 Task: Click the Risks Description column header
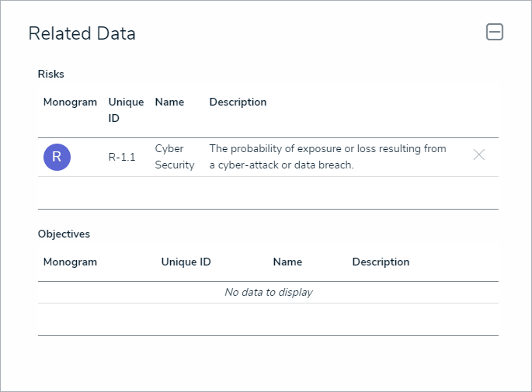click(238, 102)
